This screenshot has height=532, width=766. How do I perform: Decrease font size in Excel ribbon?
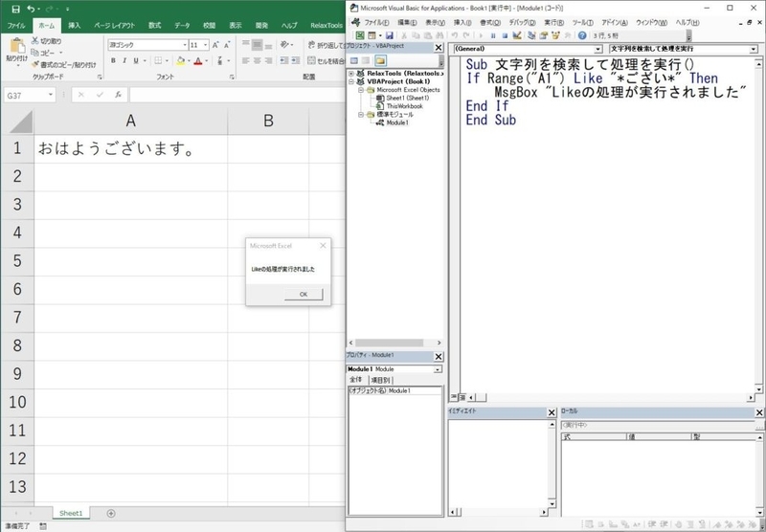coord(227,45)
